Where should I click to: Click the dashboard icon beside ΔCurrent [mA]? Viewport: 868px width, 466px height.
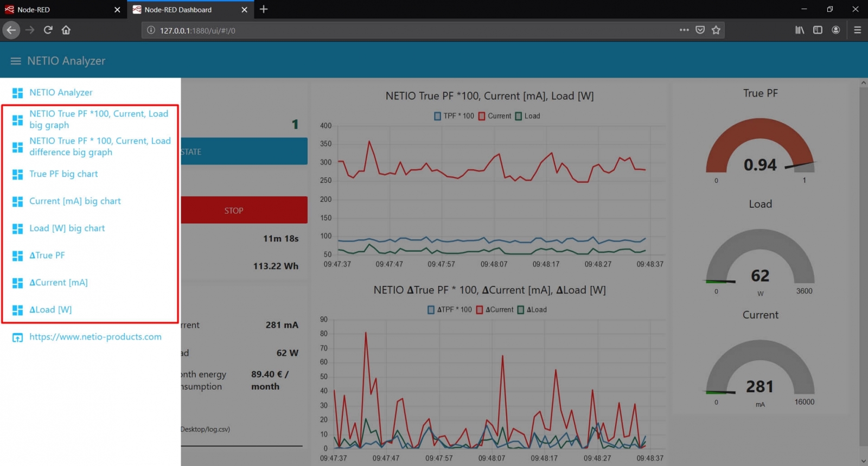coord(17,283)
